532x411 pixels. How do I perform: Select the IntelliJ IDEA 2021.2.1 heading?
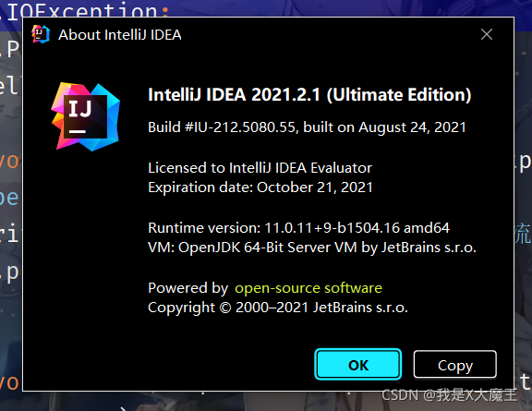309,95
